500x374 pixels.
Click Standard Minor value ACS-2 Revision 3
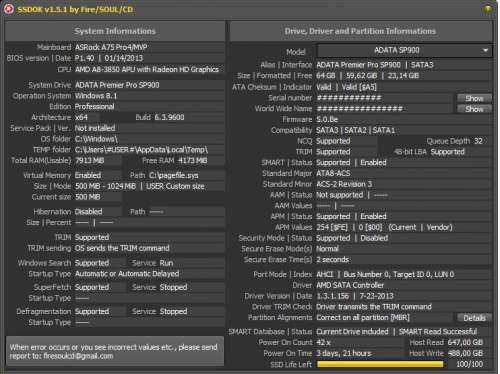[x=344, y=184]
